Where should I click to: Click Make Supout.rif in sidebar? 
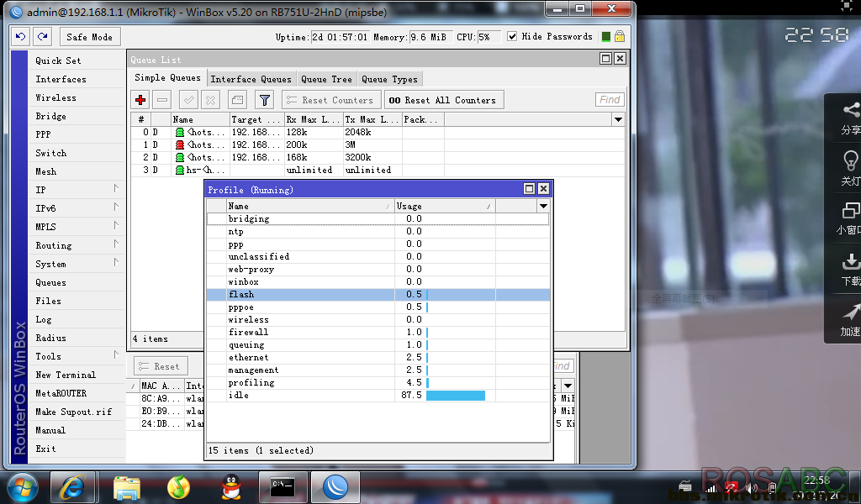pos(74,412)
